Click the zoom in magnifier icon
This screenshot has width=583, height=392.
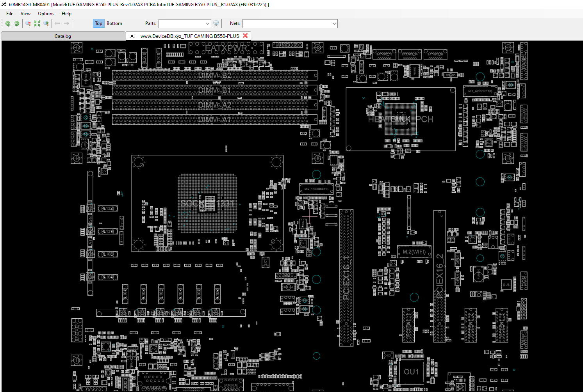(46, 23)
